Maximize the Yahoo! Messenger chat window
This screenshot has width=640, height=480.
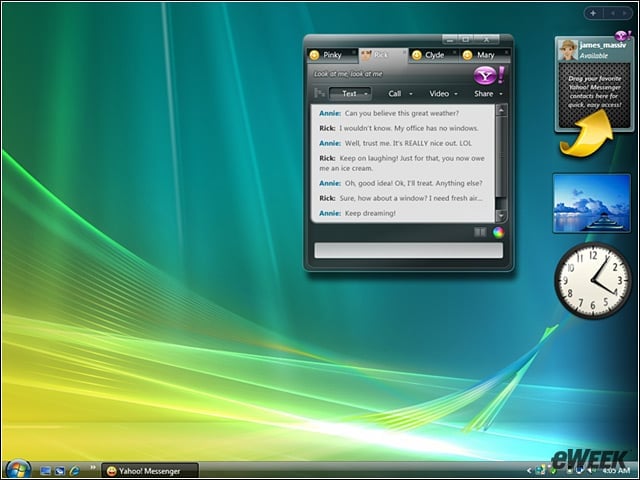pos(465,40)
